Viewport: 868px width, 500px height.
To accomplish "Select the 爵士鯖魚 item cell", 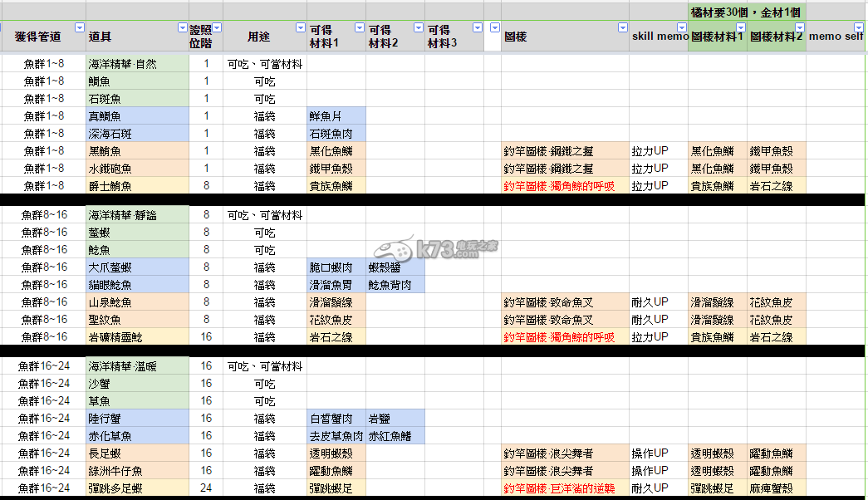I will pos(137,186).
